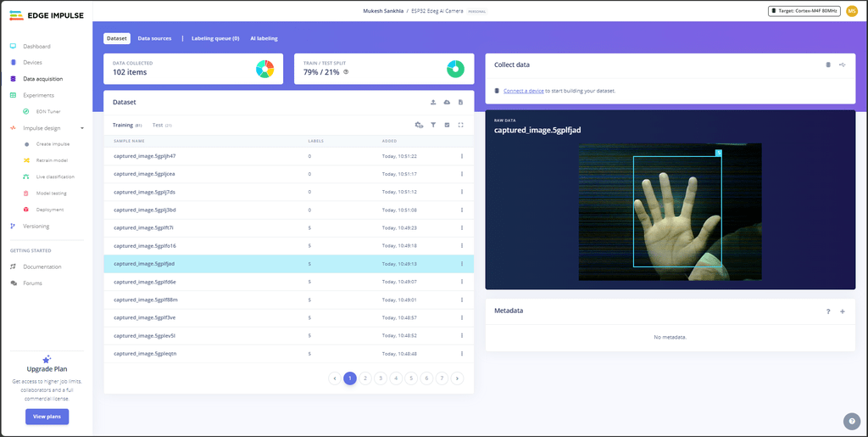
Task: Click the train/test split donut chart
Action: point(455,69)
